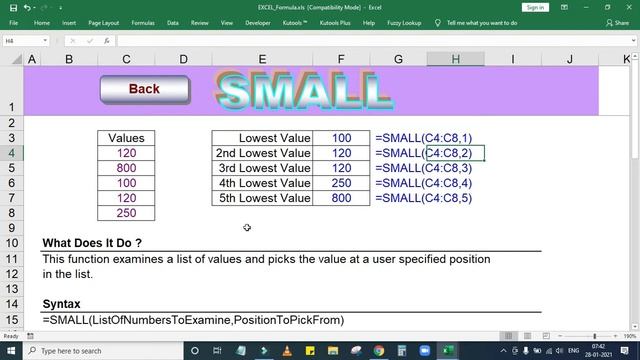Switch to Page Break Preview icon
Image resolution: width=640 pixels, height=360 pixels.
[x=546, y=336]
